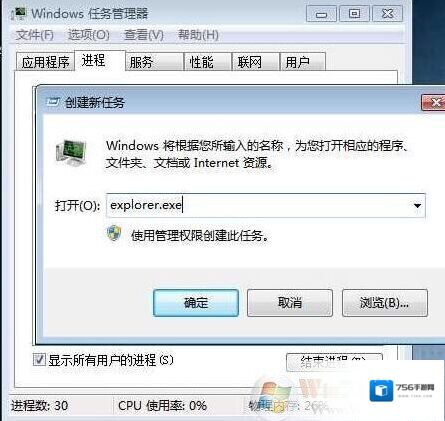
Task: Maximize the Task Manager window
Action: (354, 14)
